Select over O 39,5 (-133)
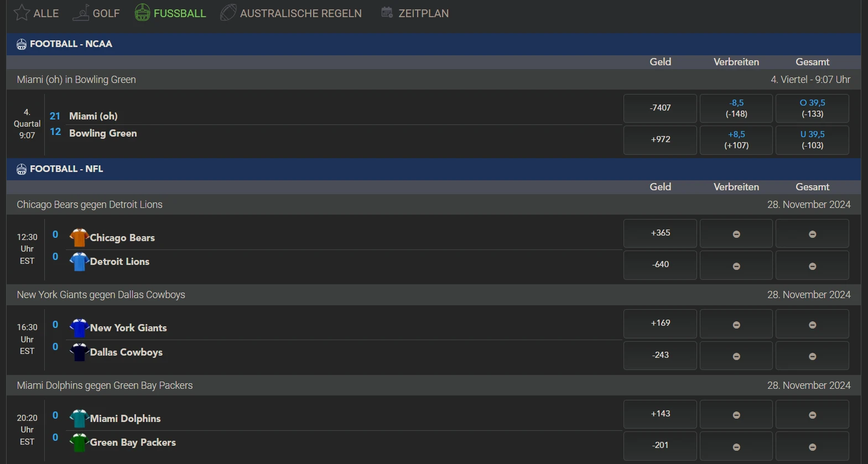The image size is (868, 464). click(812, 108)
